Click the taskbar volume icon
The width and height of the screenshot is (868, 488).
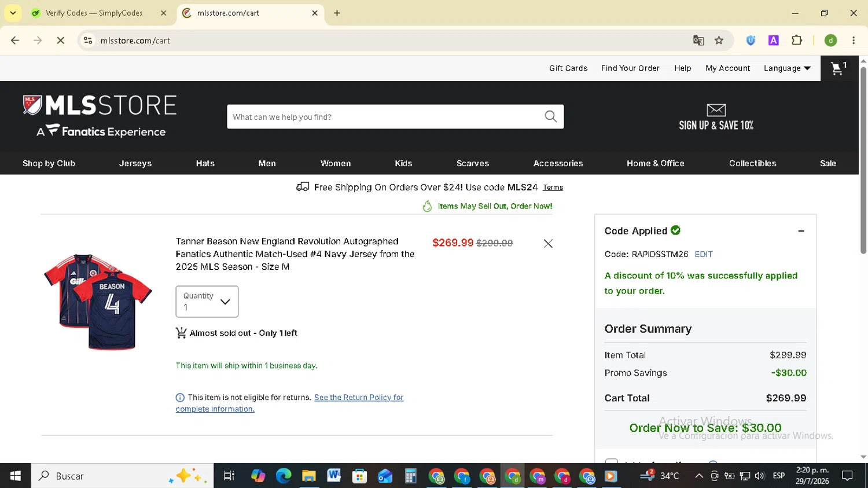pos(760,476)
